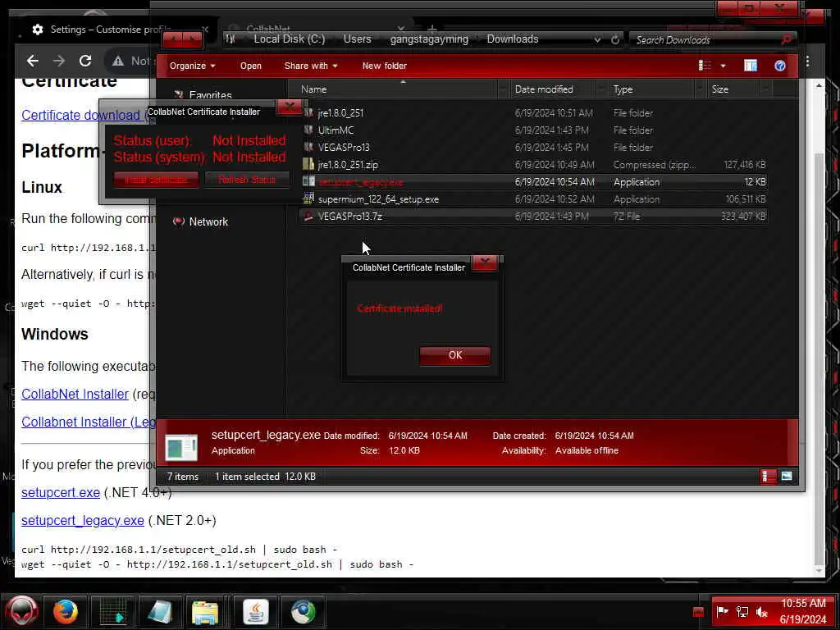Click Install certificate button

coord(156,180)
